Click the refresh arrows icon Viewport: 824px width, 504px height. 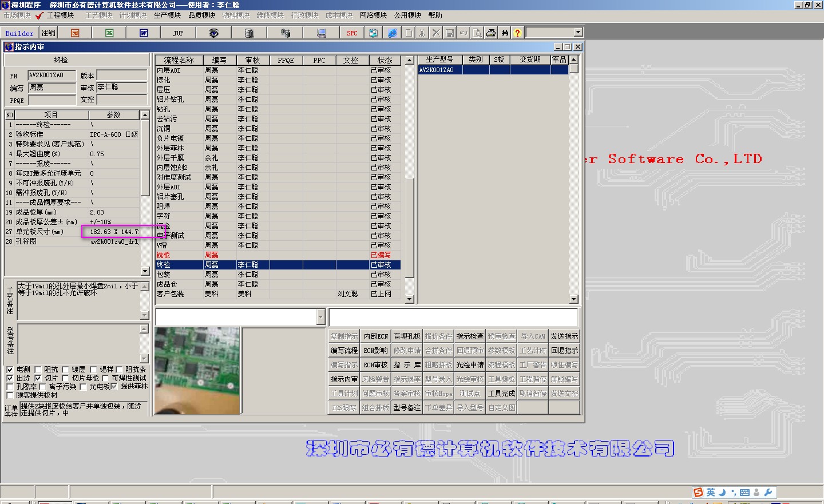click(x=373, y=33)
